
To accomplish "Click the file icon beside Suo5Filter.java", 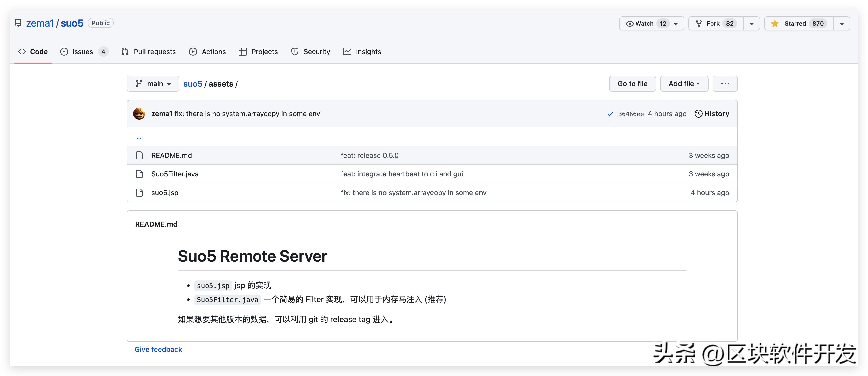I will [x=139, y=174].
